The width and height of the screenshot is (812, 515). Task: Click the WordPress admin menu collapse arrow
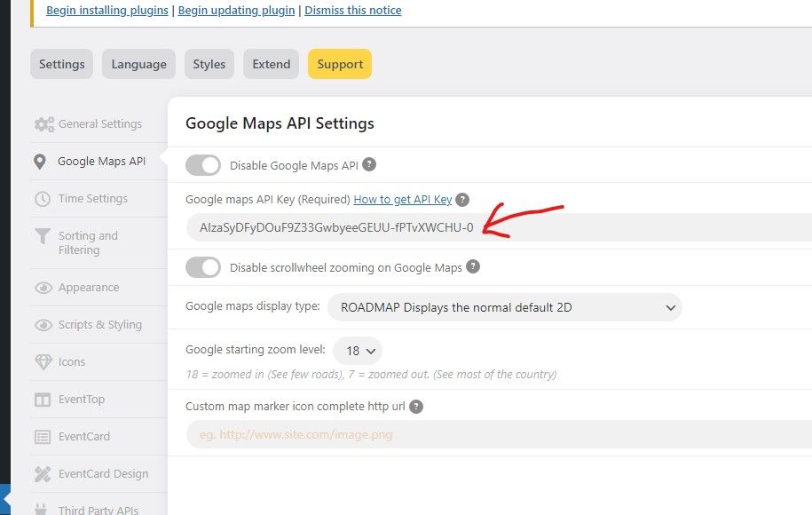coord(5,499)
